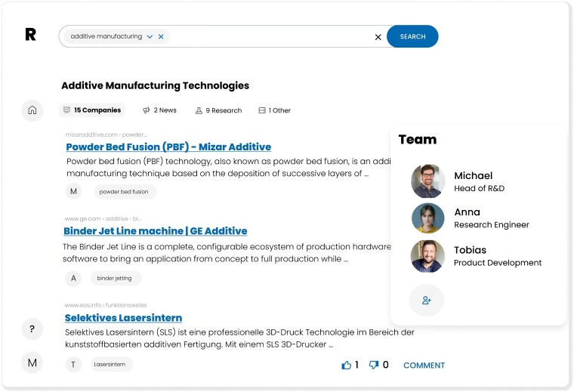Remove the additive manufacturing search tag
The image size is (574, 392).
tap(161, 36)
